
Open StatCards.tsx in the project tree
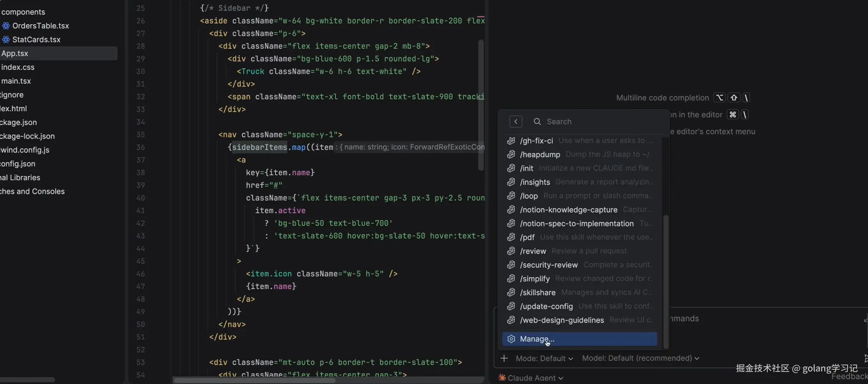click(36, 39)
